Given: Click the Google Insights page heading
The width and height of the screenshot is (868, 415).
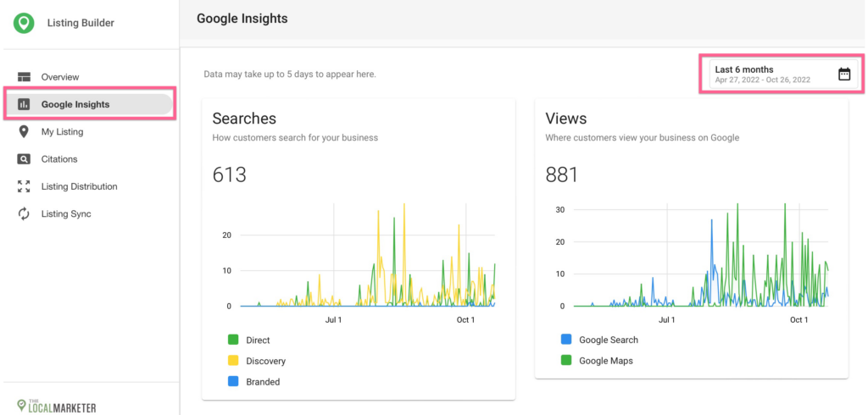Looking at the screenshot, I should 242,19.
